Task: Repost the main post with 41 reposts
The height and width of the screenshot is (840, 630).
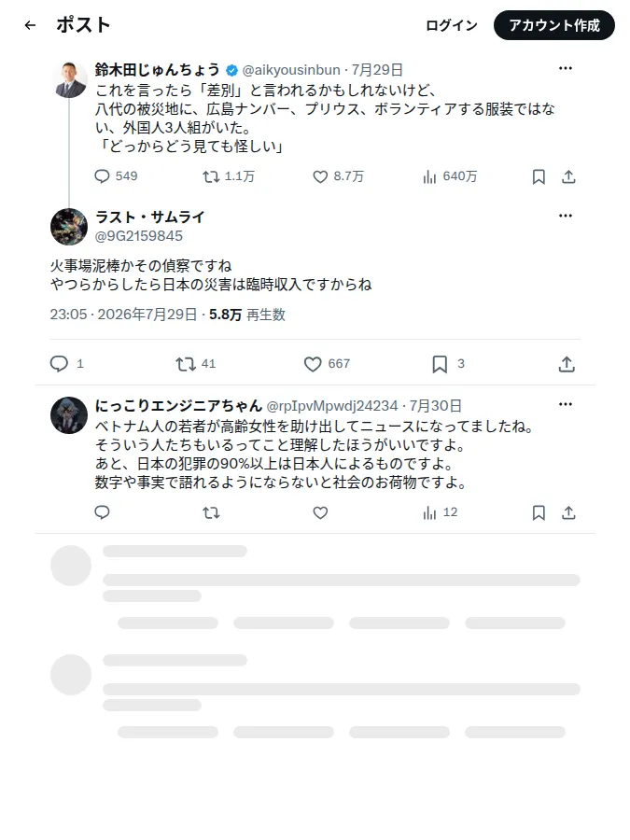Action: click(x=186, y=364)
